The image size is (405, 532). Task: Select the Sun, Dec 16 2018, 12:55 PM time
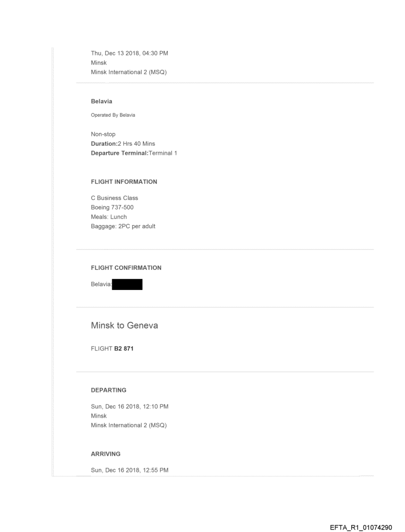click(130, 470)
